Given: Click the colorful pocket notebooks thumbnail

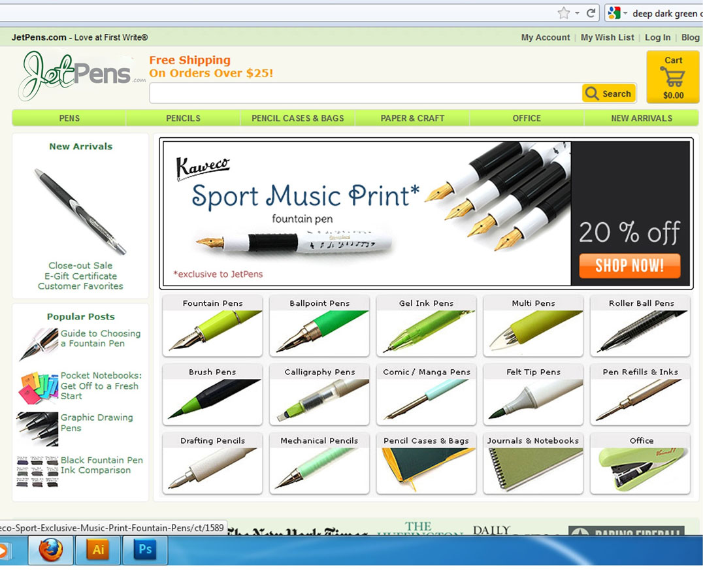Looking at the screenshot, I should coord(39,387).
